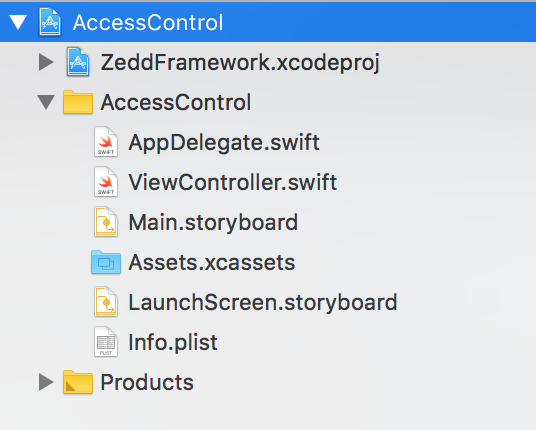The image size is (536, 430).
Task: Expand the ZeddFramework.xcodeproj disclosure triangle
Action: 46,62
